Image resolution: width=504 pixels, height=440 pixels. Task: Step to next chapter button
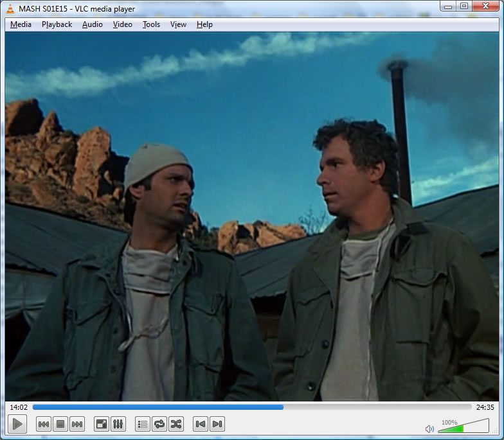tap(217, 424)
